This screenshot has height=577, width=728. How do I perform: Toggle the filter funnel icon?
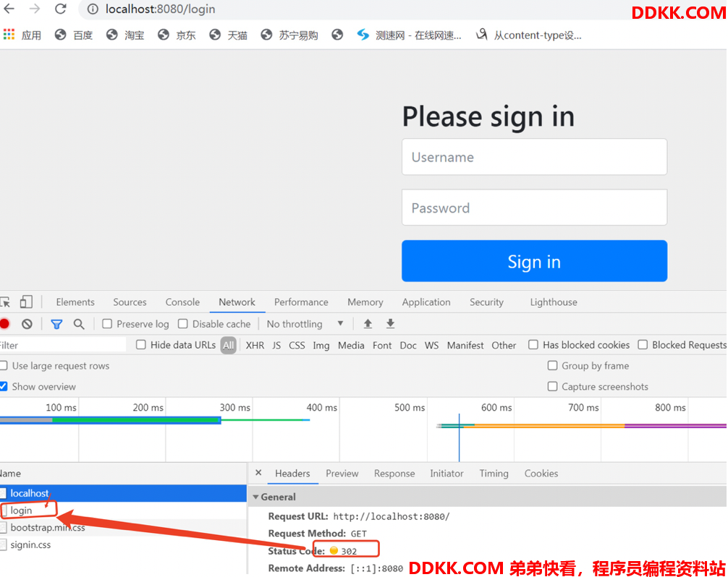(x=56, y=324)
